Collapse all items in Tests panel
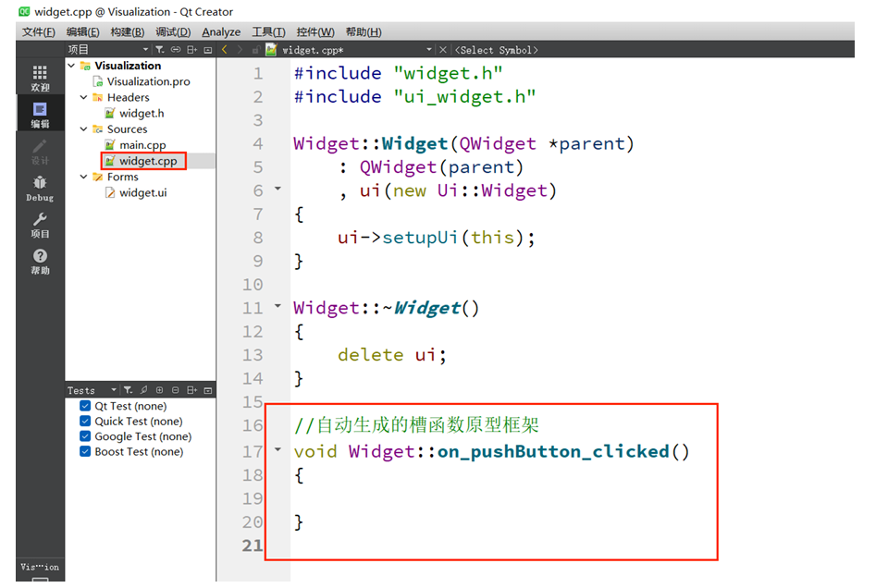The image size is (888, 588). click(x=176, y=390)
